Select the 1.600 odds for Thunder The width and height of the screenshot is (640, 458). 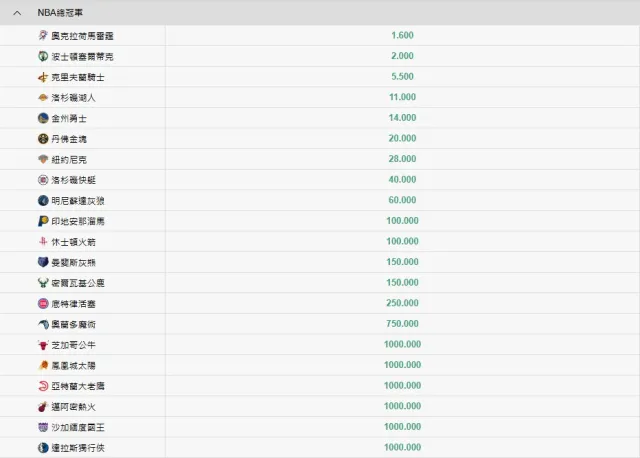pos(402,36)
